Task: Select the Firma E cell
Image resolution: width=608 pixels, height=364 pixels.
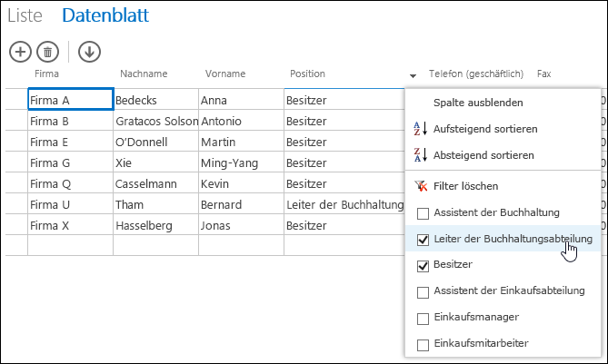Action: point(71,141)
